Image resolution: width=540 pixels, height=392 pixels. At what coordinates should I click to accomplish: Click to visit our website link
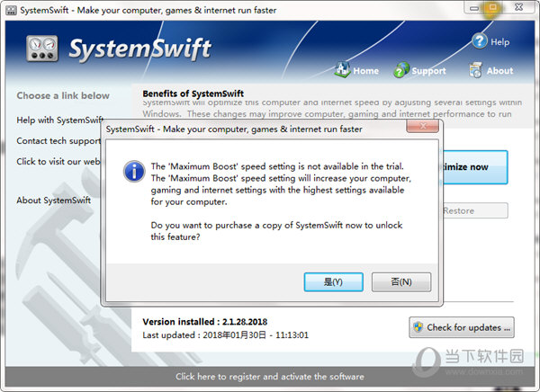coord(58,162)
